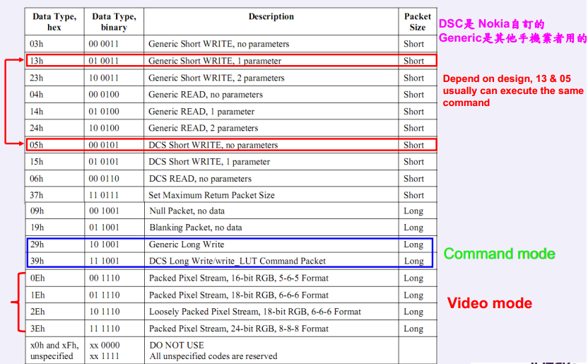Select binary value '10 0011'
The height and width of the screenshot is (364, 588).
pyautogui.click(x=103, y=78)
